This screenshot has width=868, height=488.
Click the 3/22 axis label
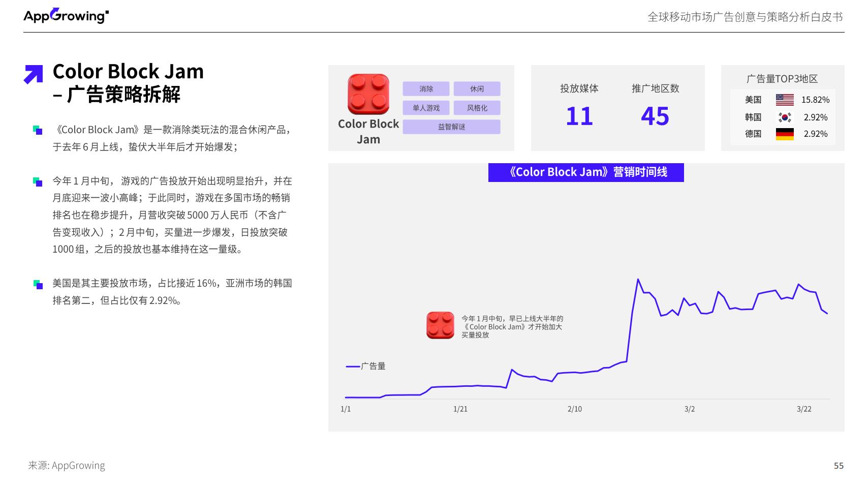coord(804,409)
